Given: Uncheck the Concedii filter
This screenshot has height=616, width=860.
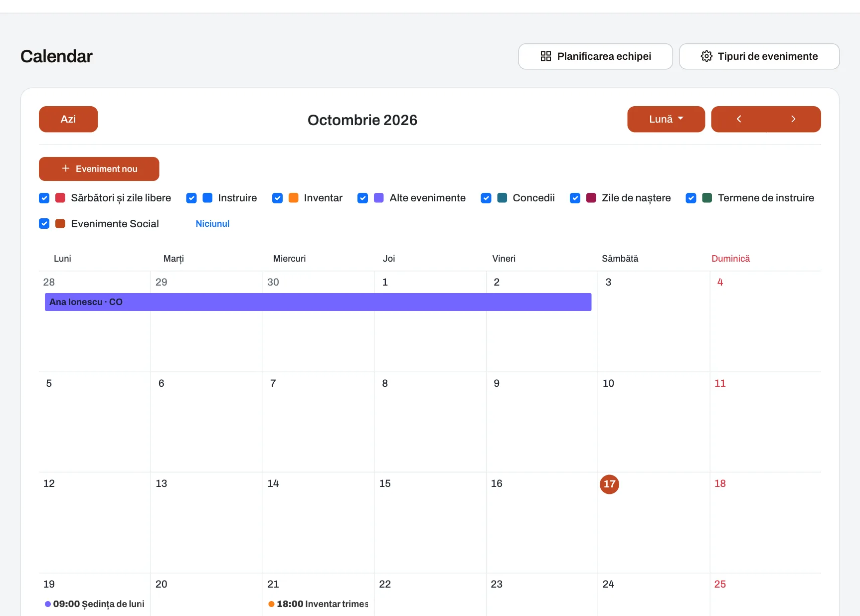Looking at the screenshot, I should point(486,198).
